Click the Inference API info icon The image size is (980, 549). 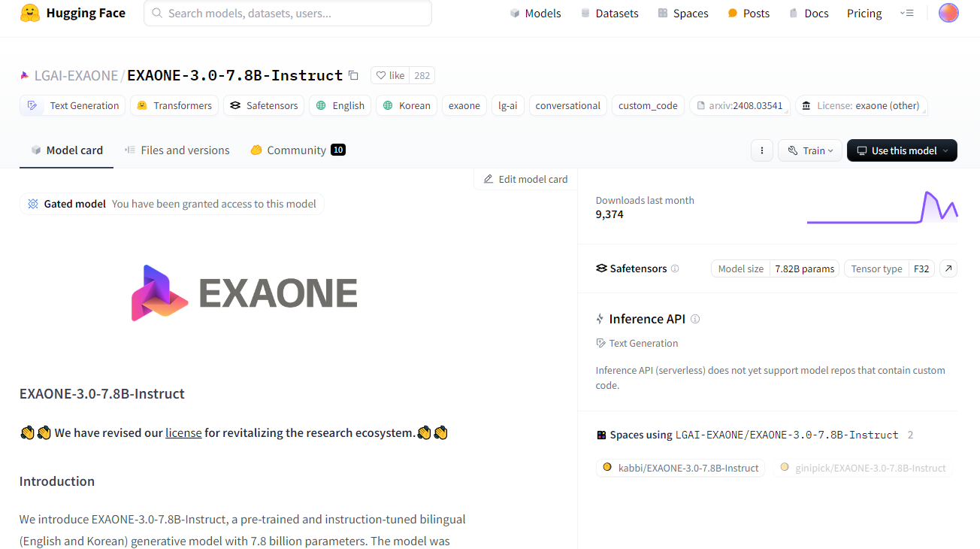click(x=695, y=319)
